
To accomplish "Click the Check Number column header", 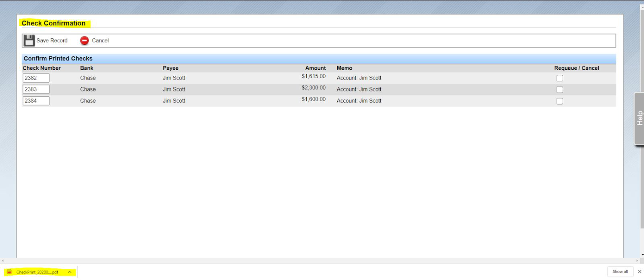I will 42,68.
